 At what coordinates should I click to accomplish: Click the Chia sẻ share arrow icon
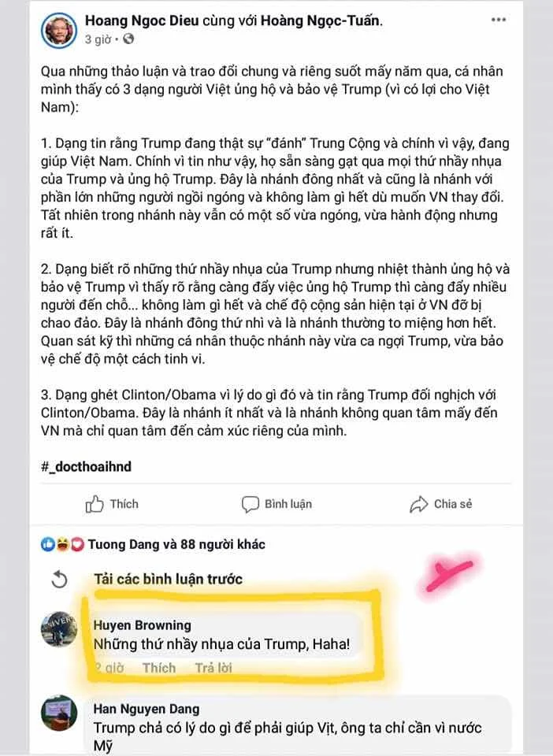(418, 504)
